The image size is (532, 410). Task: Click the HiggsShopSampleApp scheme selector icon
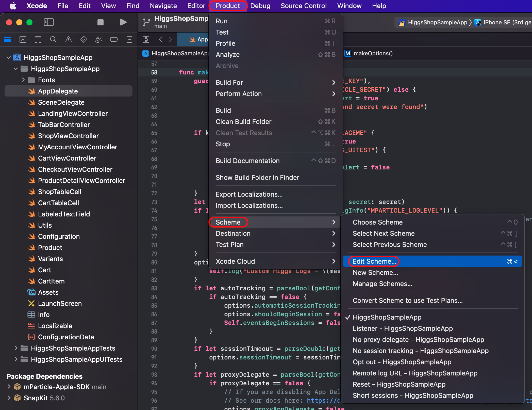[402, 22]
